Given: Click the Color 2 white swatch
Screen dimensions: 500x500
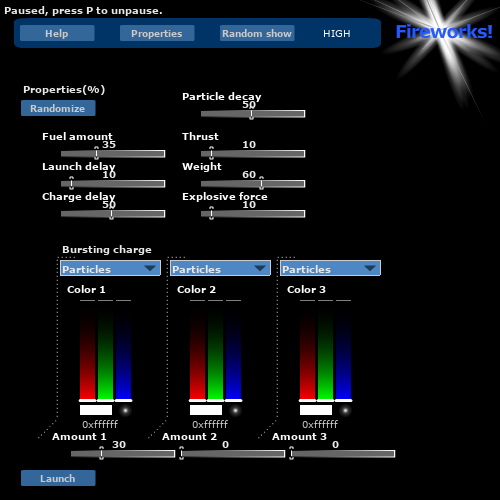Looking at the screenshot, I should (x=206, y=410).
